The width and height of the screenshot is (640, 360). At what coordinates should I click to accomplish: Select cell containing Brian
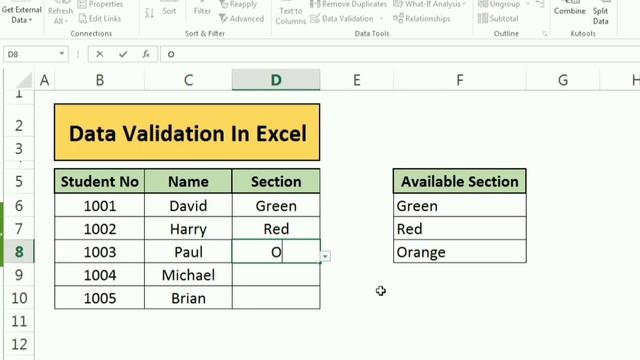[188, 298]
